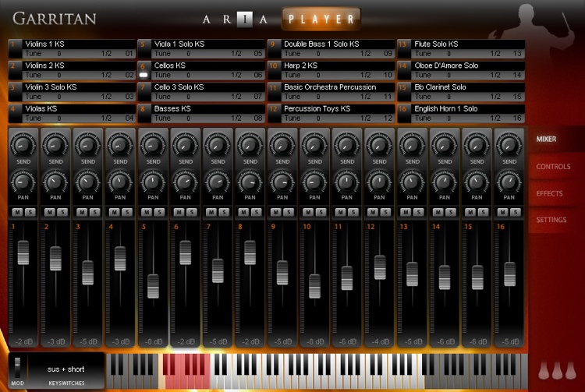Click the sus + short keyswitch display
This screenshot has height=392, width=585.
pyautogui.click(x=66, y=369)
